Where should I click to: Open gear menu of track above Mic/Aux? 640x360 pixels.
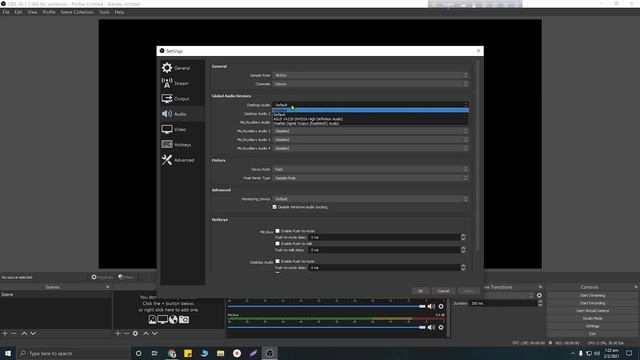(x=441, y=306)
